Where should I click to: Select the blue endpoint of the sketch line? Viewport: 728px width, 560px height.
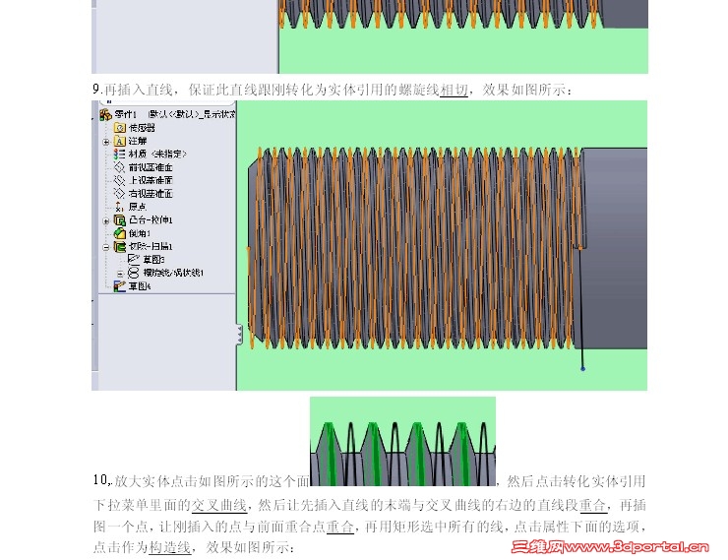pyautogui.click(x=582, y=369)
